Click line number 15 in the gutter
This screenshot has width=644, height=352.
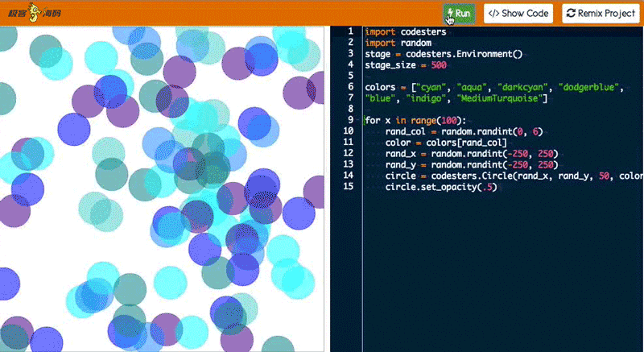(x=348, y=186)
